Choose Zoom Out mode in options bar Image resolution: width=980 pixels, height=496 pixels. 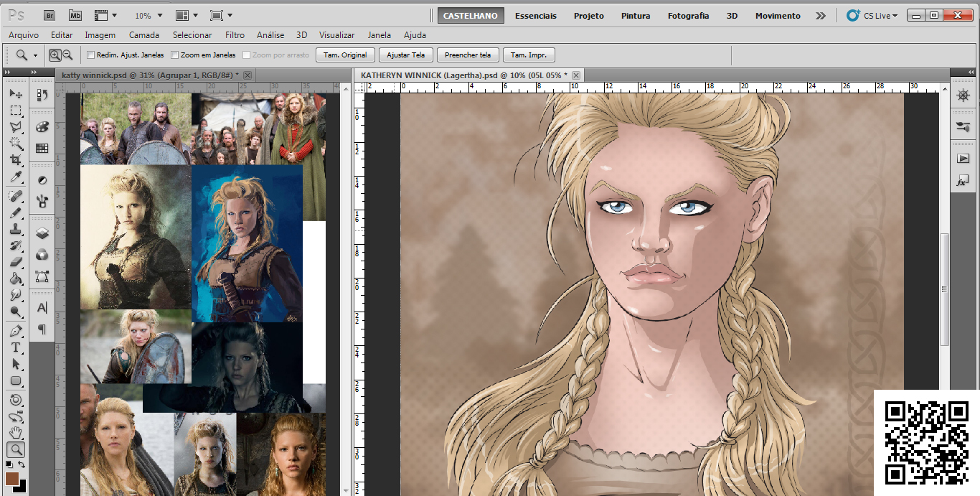pos(67,55)
